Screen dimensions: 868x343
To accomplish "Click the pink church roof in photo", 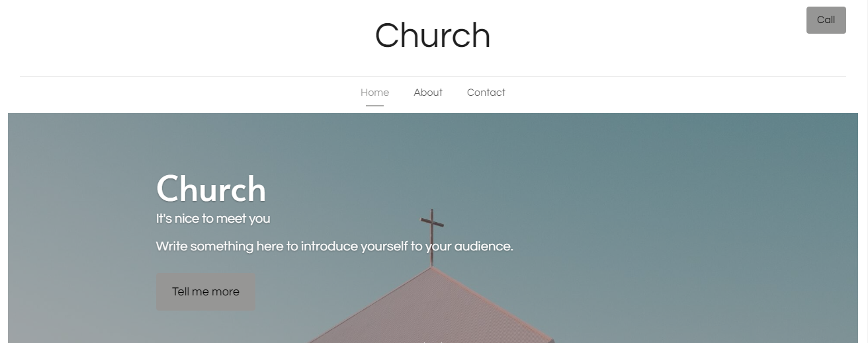I will click(431, 311).
